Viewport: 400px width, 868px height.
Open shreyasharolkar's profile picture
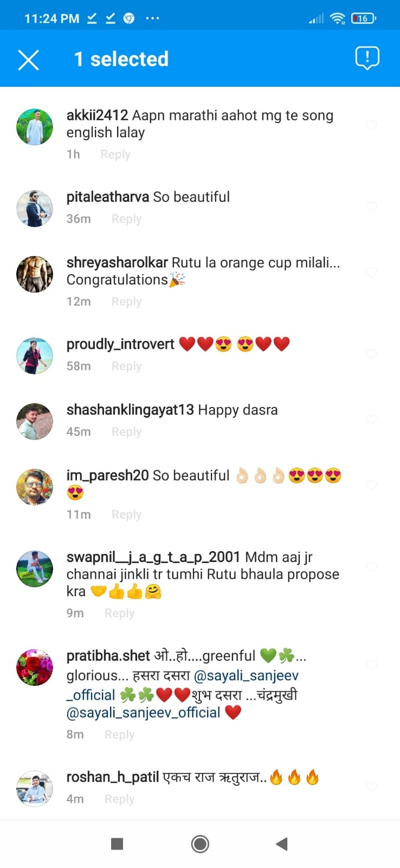click(x=35, y=274)
